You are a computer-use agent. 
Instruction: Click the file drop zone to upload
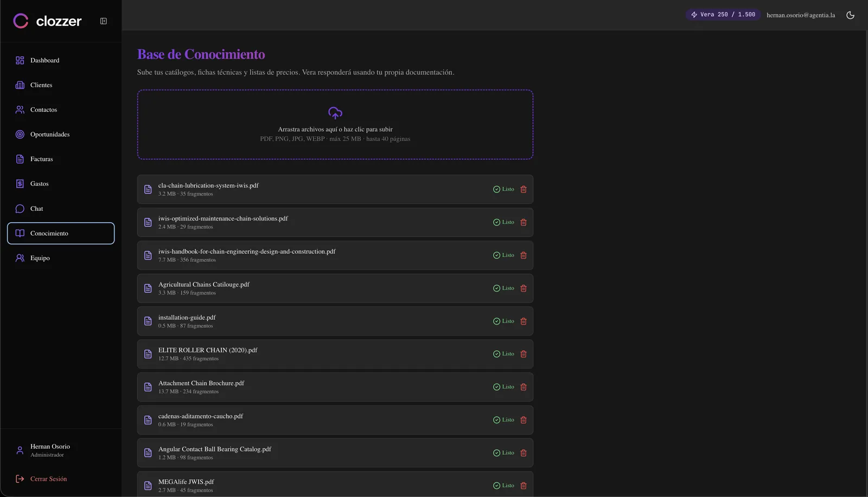pyautogui.click(x=335, y=125)
